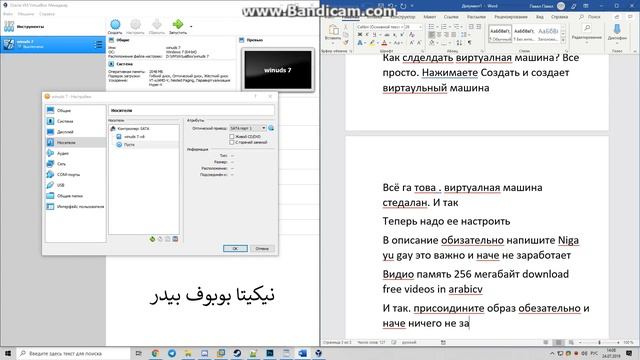The image size is (640, 360).
Task: Click the Windows search box on taskbar
Action: pos(73,353)
